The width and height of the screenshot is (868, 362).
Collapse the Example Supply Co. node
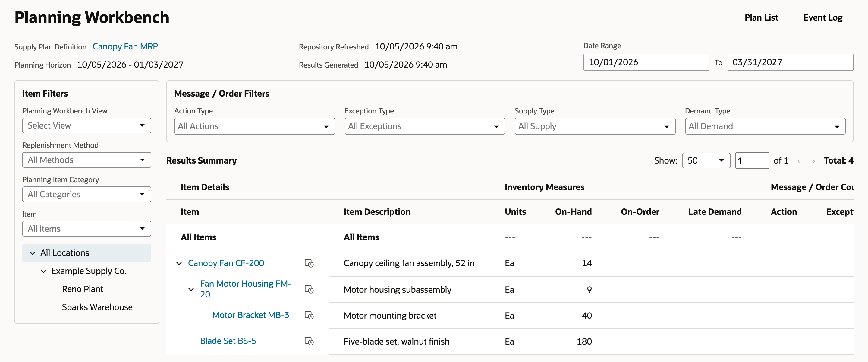pos(43,271)
